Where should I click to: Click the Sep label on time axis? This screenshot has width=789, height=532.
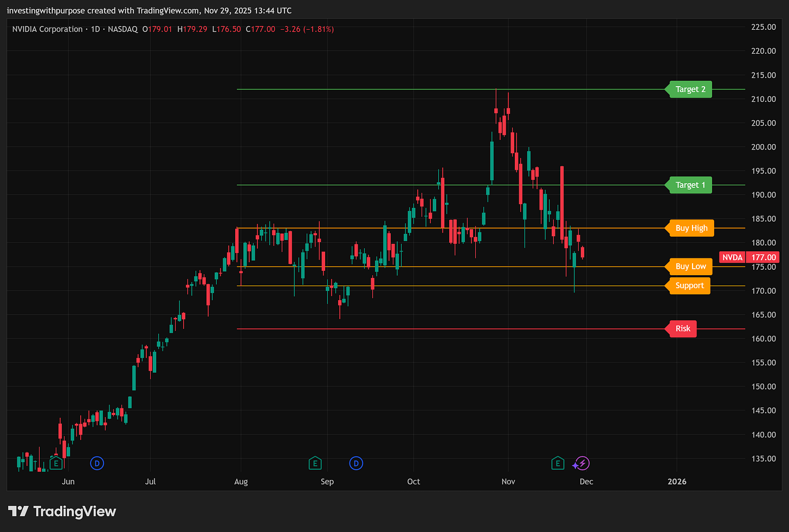[327, 482]
